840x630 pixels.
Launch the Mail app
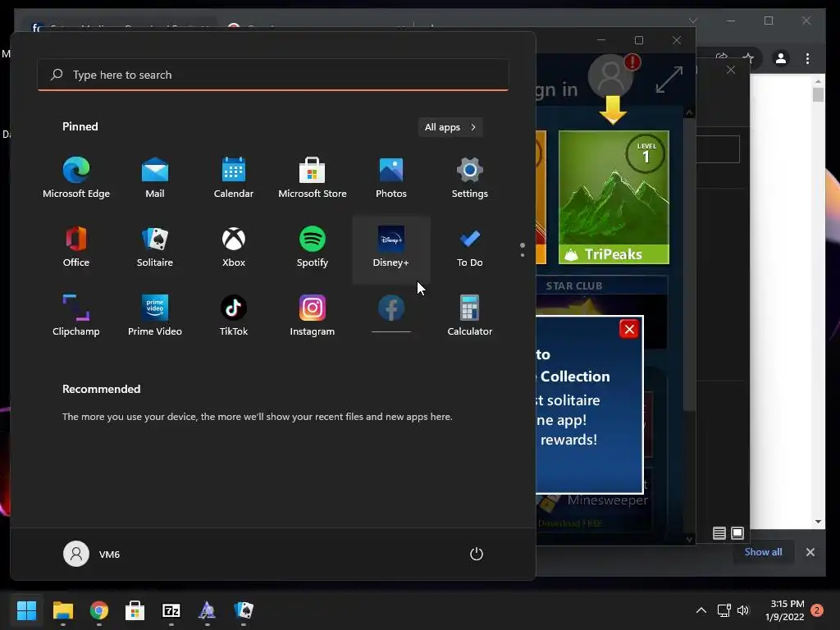[155, 178]
